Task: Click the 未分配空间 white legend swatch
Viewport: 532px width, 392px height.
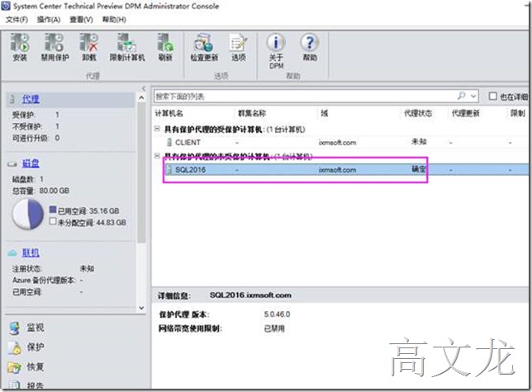Action: [53, 221]
